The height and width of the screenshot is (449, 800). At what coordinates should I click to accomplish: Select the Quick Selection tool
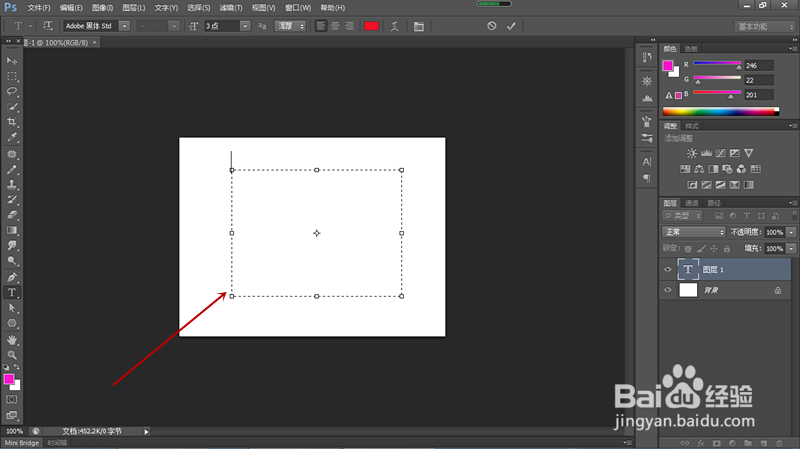tap(12, 107)
